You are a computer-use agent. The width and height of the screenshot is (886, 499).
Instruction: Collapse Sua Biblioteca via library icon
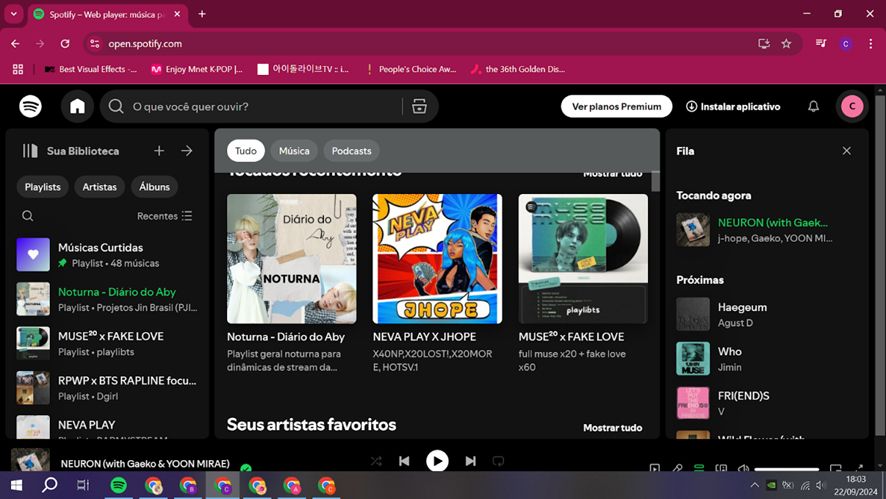pyautogui.click(x=30, y=151)
